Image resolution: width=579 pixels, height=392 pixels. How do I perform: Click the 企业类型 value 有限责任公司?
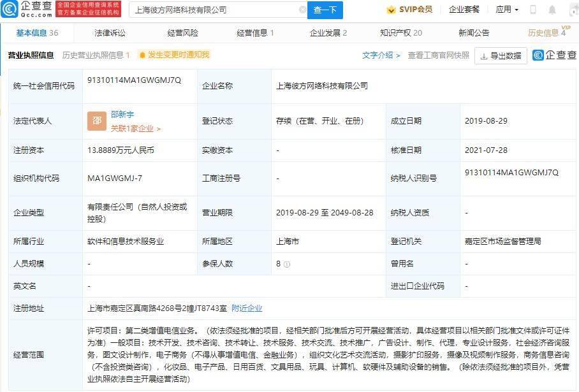click(137, 213)
